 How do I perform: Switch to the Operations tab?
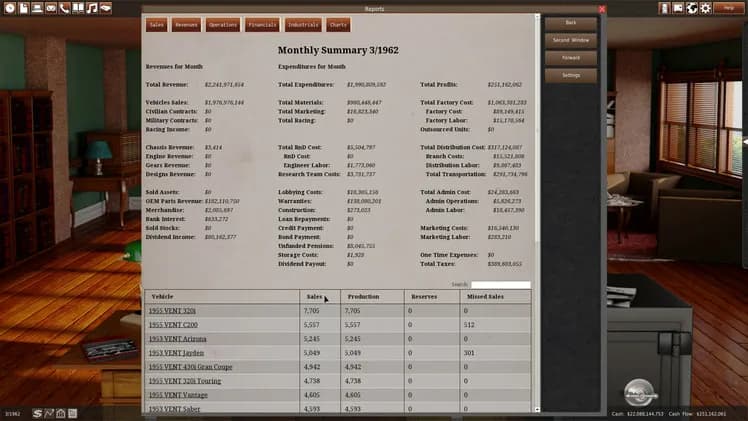[x=223, y=25]
